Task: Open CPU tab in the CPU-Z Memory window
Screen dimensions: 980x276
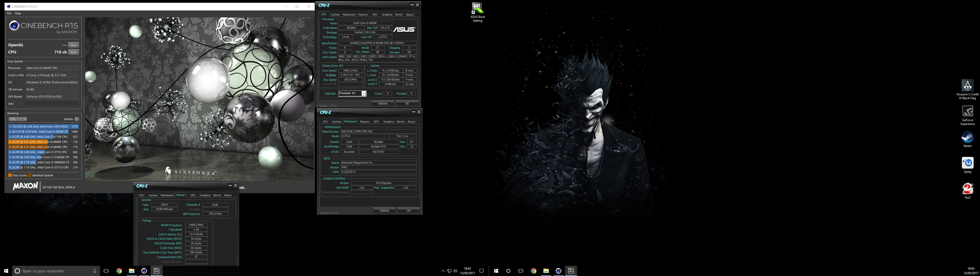Action: coord(142,195)
